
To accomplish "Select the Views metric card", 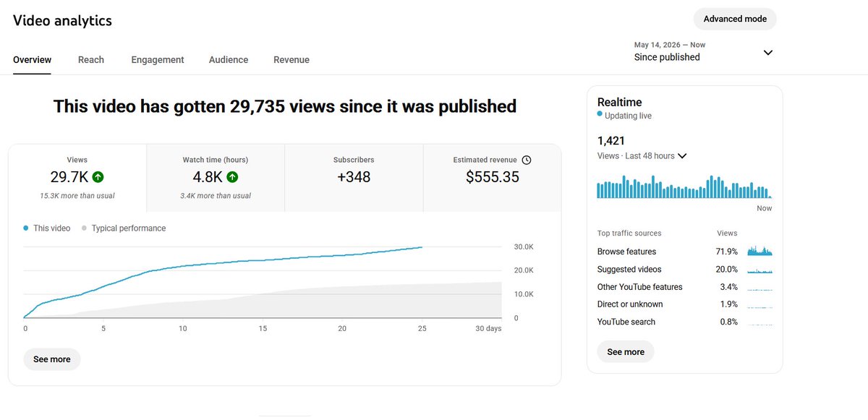I will pos(77,178).
